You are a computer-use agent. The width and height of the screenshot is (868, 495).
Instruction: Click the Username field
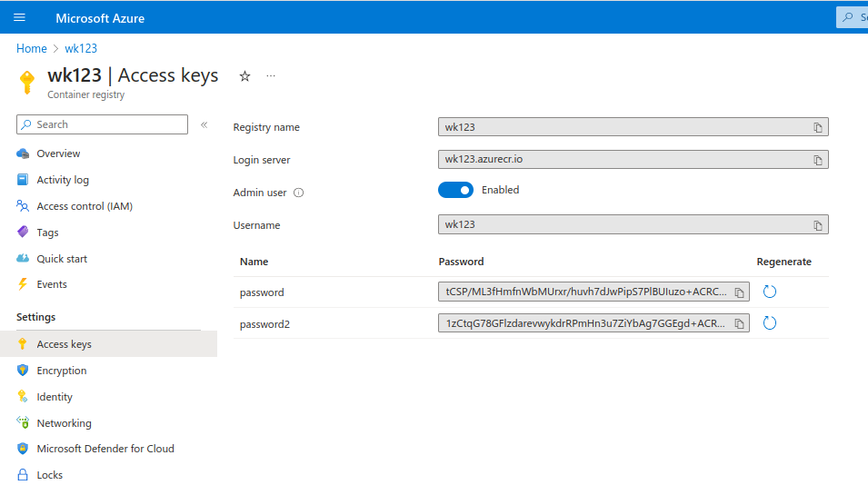click(634, 224)
